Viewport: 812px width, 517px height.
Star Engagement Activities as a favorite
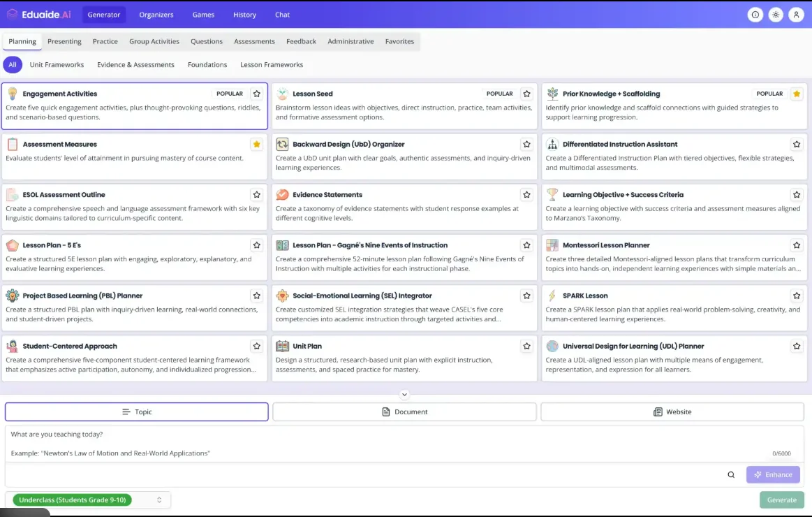256,93
